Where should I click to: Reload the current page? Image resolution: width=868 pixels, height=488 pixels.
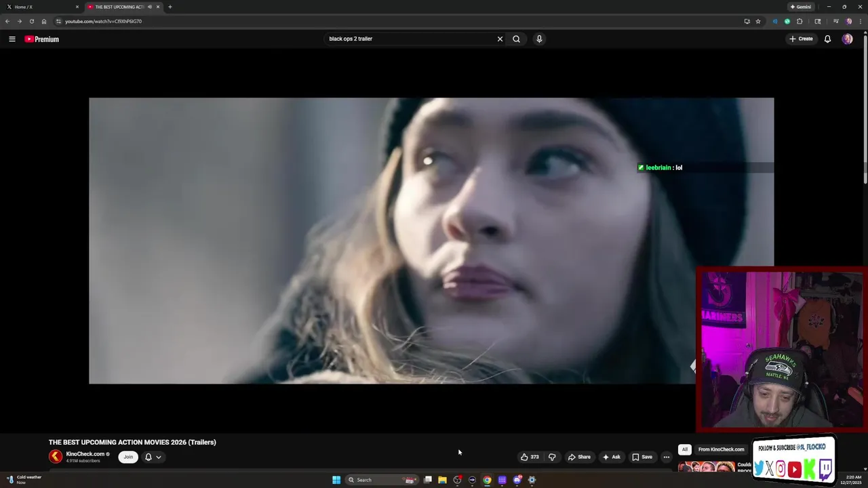coord(31,21)
